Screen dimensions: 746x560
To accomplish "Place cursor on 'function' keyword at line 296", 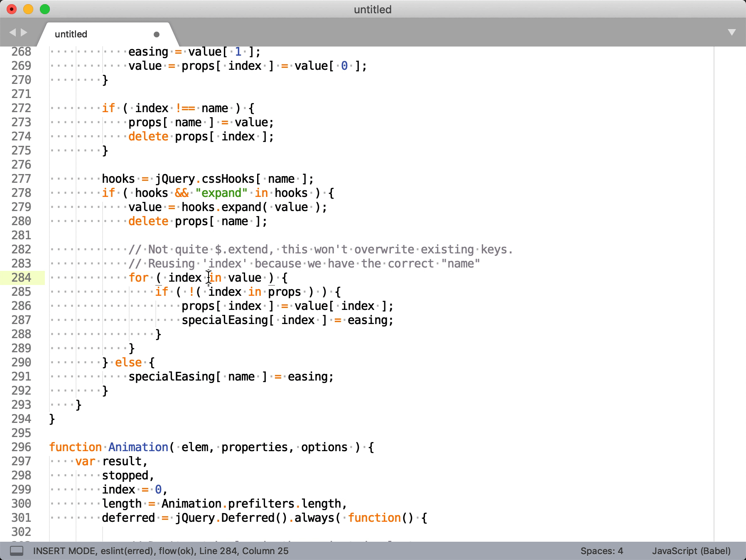I will (75, 447).
